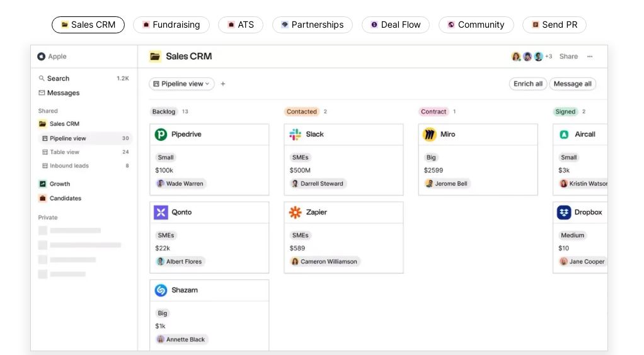Viewport: 644px width, 355px height.
Task: Add a new view with plus icon
Action: pos(223,84)
